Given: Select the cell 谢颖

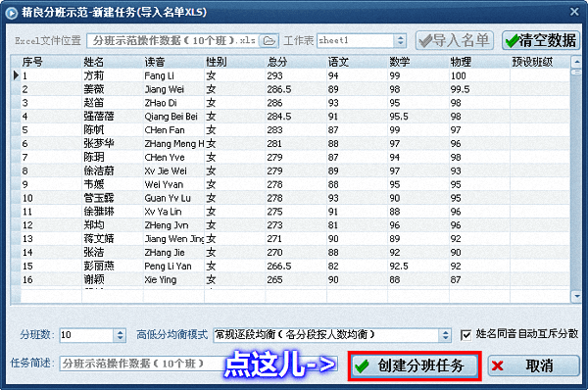Looking at the screenshot, I should pyautogui.click(x=112, y=279).
